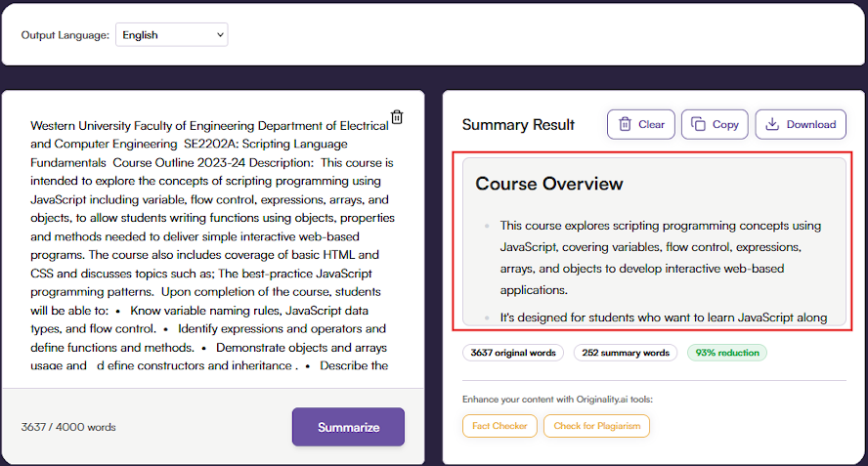Click the Summarize button
This screenshot has width=868, height=466.
(x=348, y=427)
